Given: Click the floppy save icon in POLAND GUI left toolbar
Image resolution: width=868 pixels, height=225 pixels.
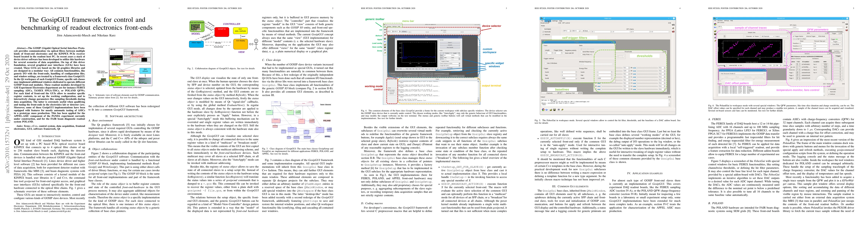Looking at the screenshot, I should [x=715, y=34].
